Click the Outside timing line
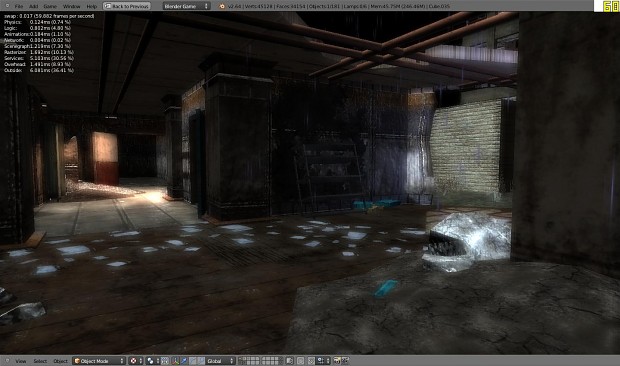This screenshot has width=620, height=366. click(39, 70)
